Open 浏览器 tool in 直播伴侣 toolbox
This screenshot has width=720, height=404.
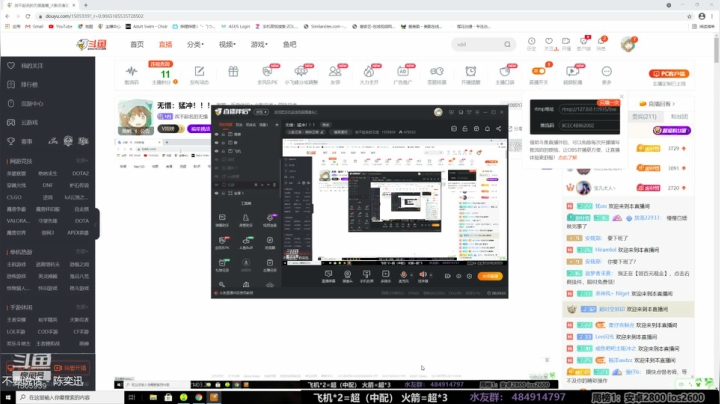pyautogui.click(x=270, y=240)
